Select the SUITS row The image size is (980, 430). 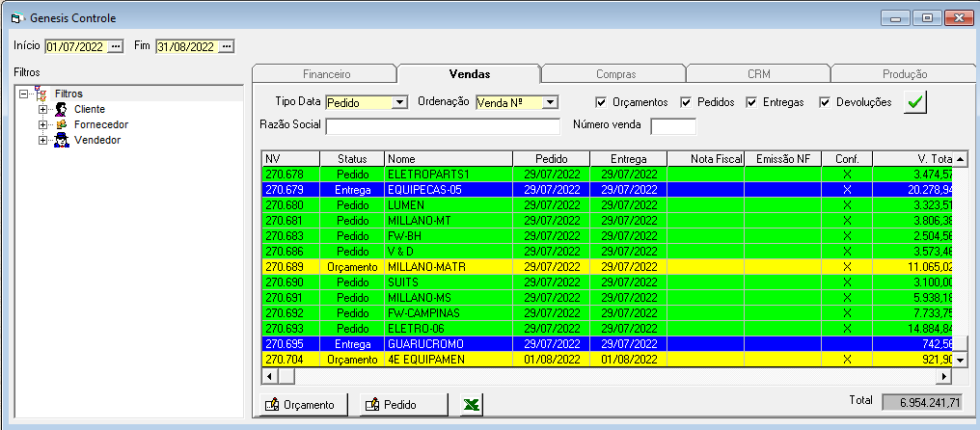(607, 282)
